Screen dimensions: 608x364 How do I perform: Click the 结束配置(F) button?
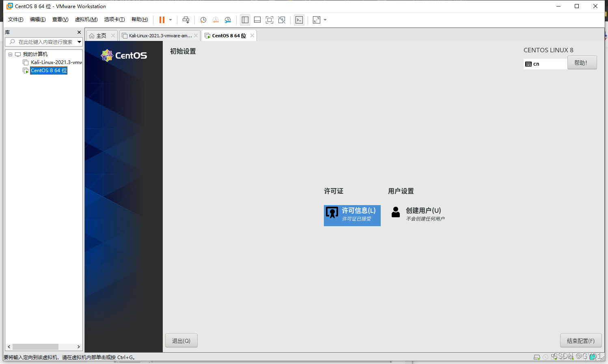point(581,340)
